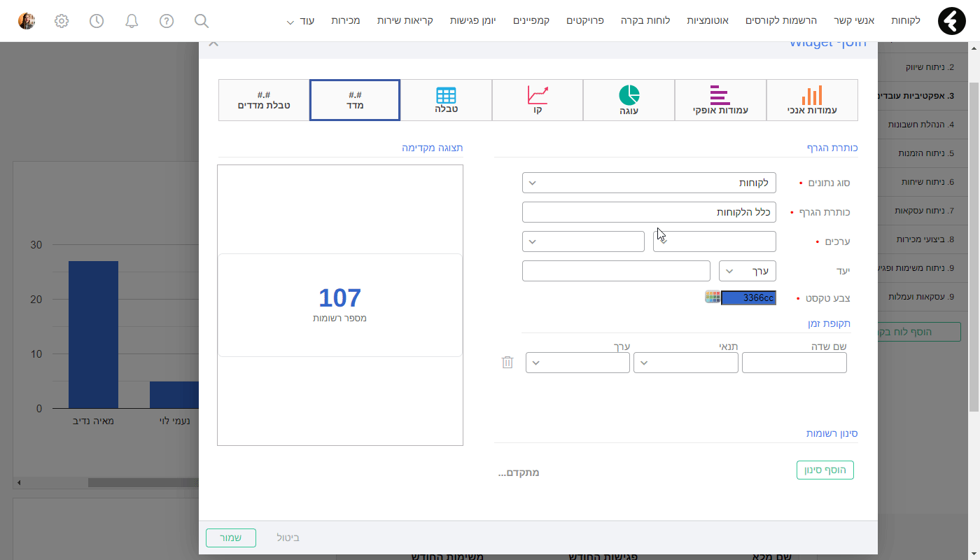Open the notifications bell icon
This screenshot has width=980, height=560.
132,21
